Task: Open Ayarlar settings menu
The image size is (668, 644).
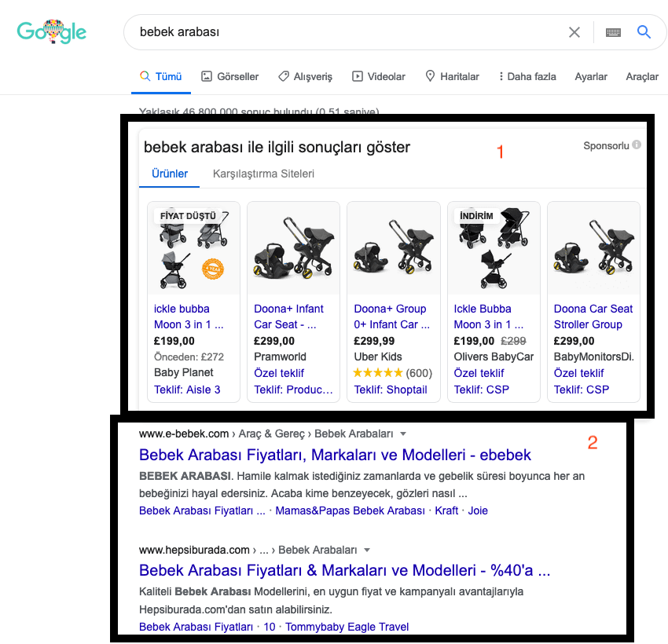Action: (x=591, y=77)
